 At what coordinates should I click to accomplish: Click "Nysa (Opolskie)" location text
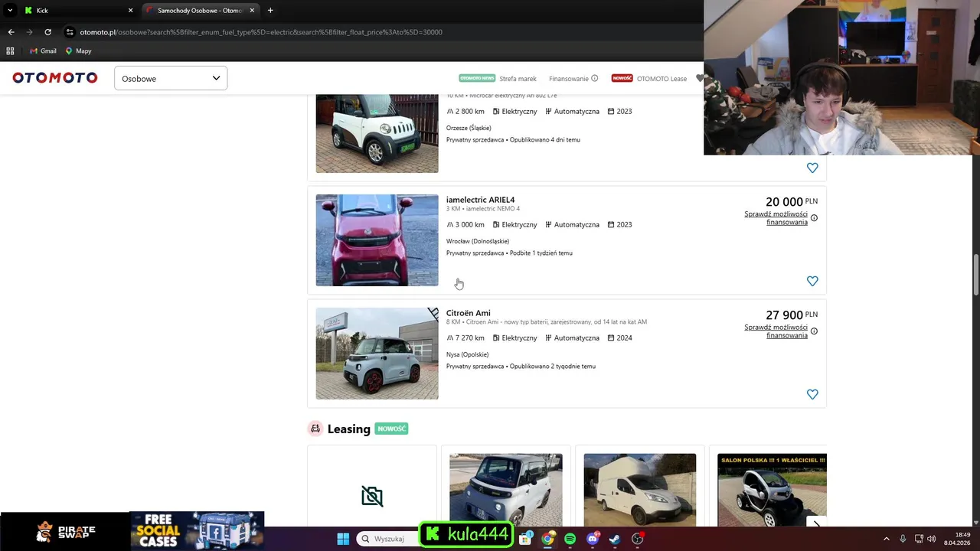coord(467,354)
